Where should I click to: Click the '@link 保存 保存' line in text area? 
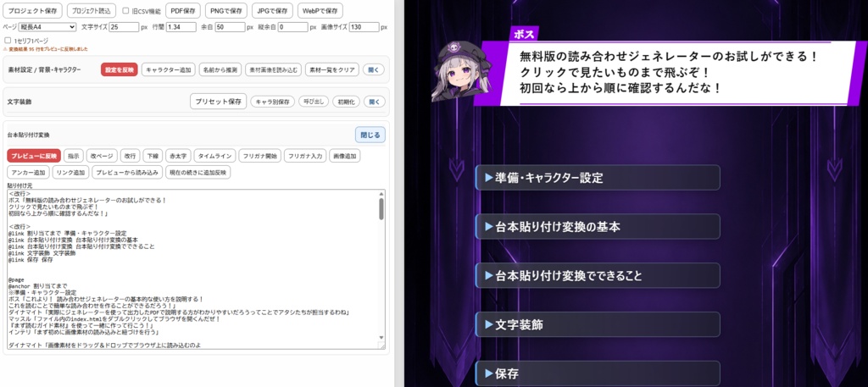coord(31,259)
